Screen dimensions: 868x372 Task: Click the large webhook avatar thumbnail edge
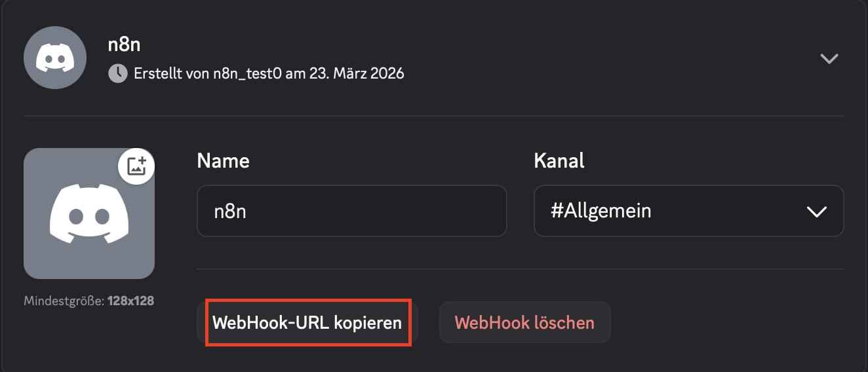33,262
